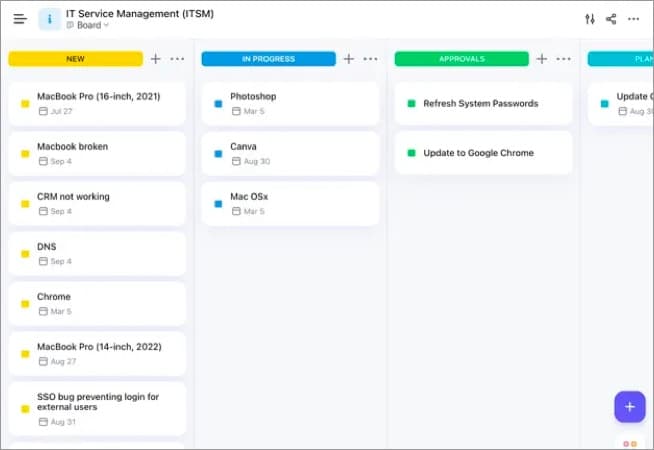
Task: Open the Photoshop ticket card
Action: [x=290, y=103]
